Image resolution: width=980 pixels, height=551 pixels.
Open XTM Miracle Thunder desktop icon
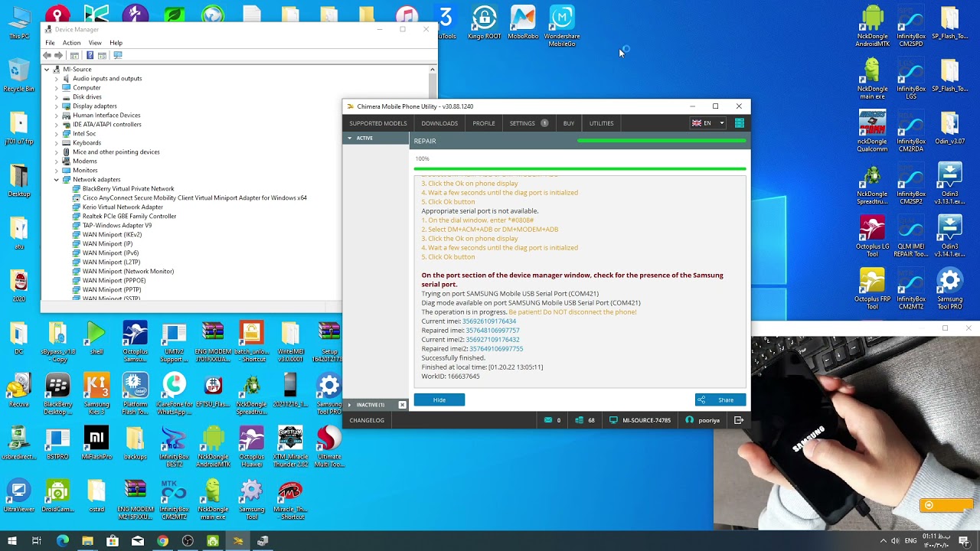pyautogui.click(x=290, y=447)
